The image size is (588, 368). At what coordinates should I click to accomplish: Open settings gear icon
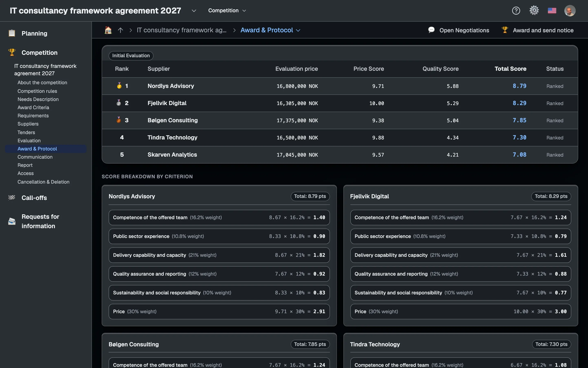click(x=534, y=10)
